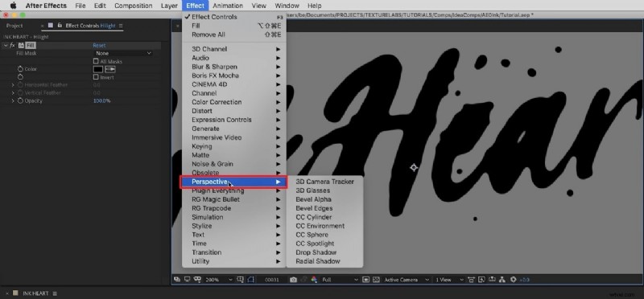Open the Apple menu

pyautogui.click(x=14, y=6)
